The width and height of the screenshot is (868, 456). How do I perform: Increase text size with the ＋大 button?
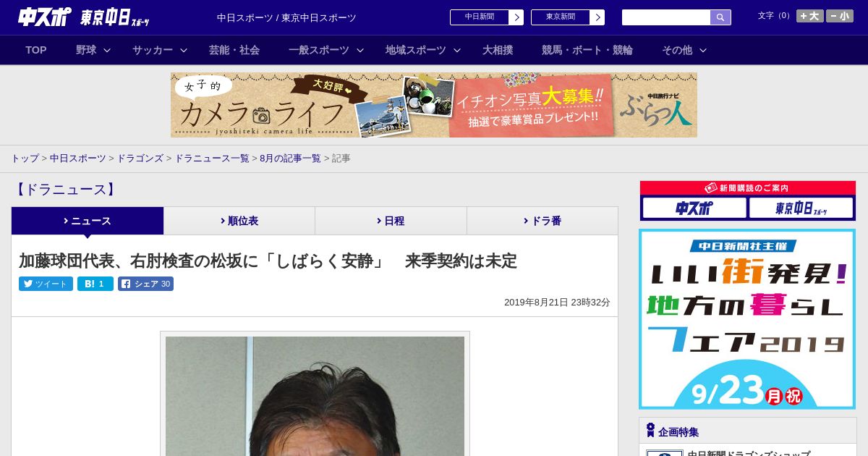(810, 16)
